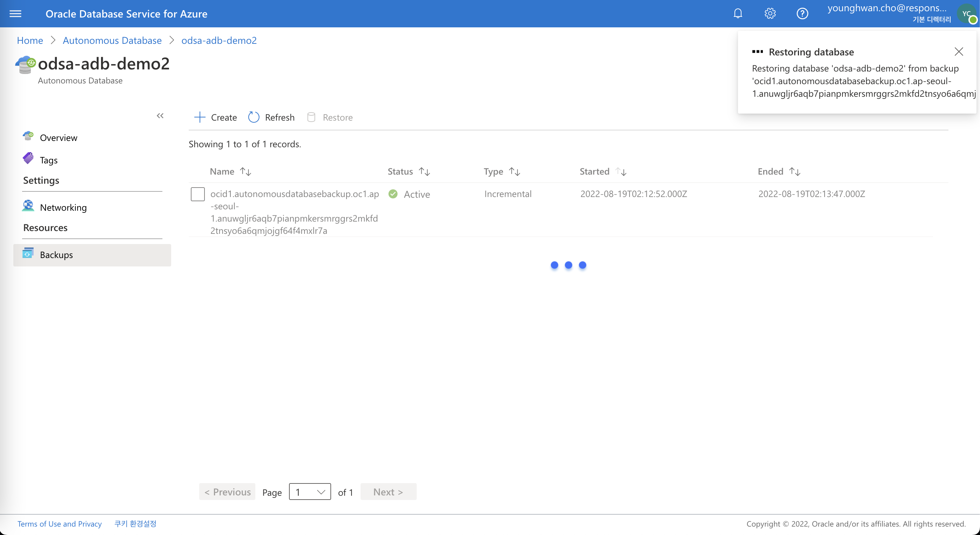
Task: Open the Overview menu item
Action: 59,138
